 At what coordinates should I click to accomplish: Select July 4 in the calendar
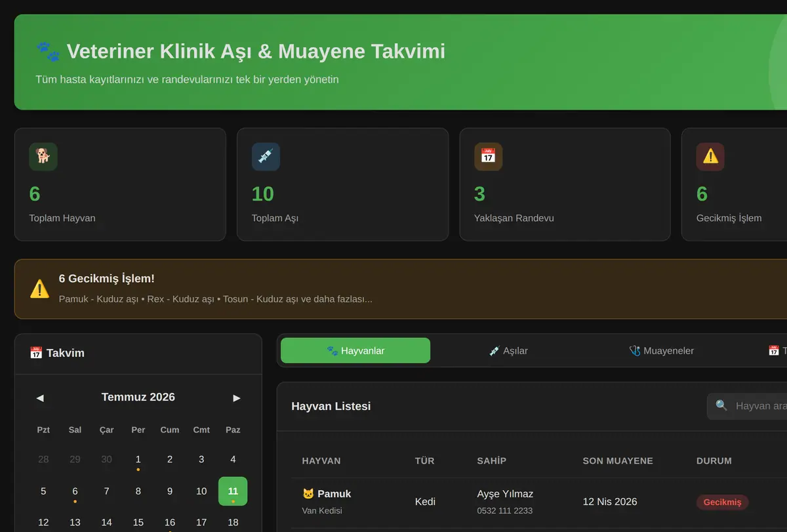[x=233, y=460]
